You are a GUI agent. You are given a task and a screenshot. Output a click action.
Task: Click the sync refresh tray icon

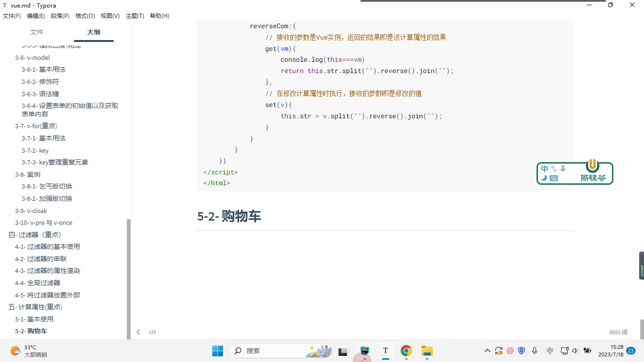(499, 351)
